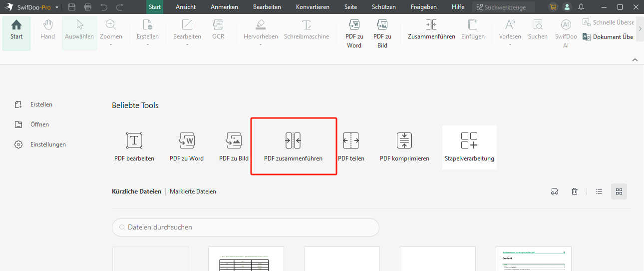Screen dimensions: 644x271
Task: Switch recent files to list view
Action: click(599, 191)
